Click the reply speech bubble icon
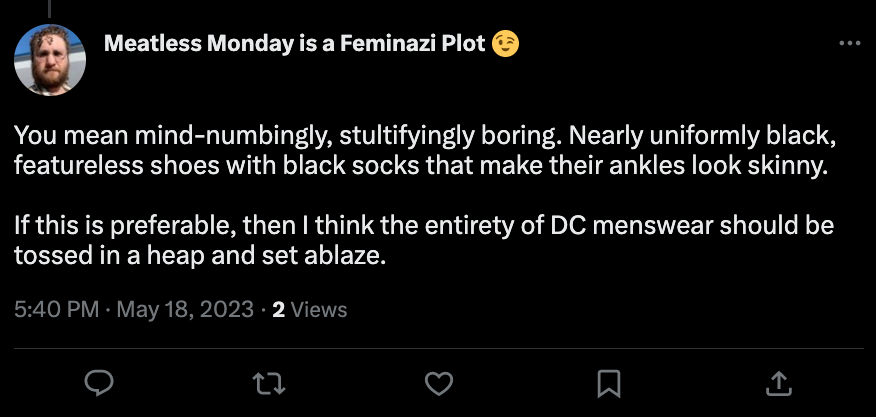The width and height of the screenshot is (876, 417). (98, 382)
